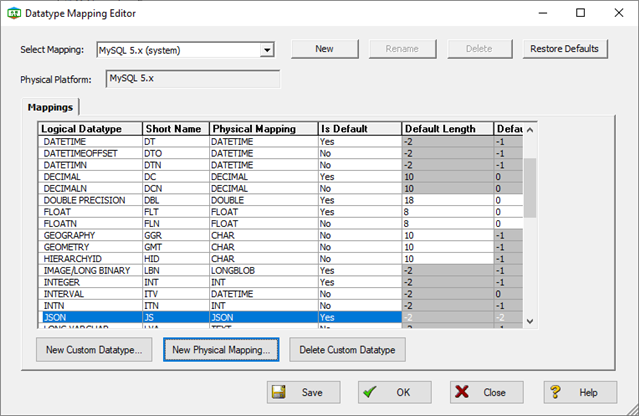Screen dimensions: 639x416
Task: Click the highlighted JSON logical datatype cell
Action: [92, 317]
